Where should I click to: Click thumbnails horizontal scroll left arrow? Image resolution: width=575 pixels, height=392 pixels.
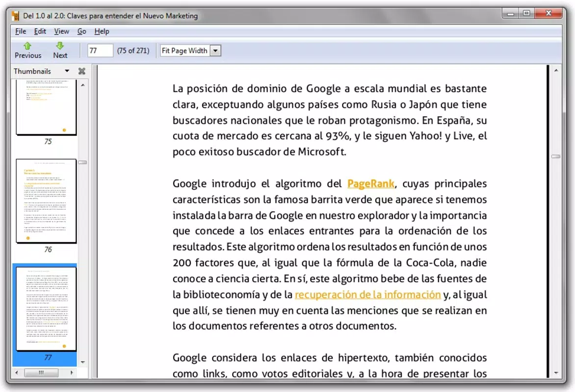click(x=17, y=372)
